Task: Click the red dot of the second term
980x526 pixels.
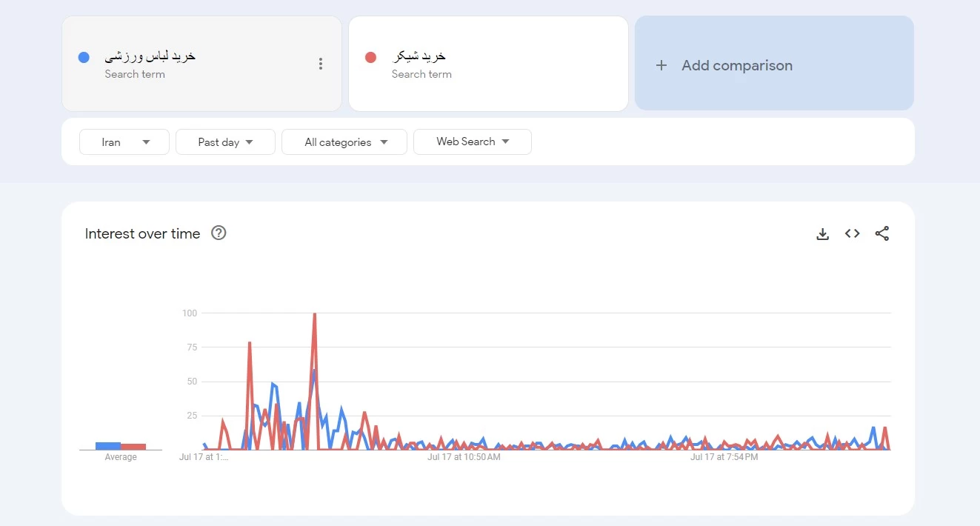Action: pyautogui.click(x=370, y=57)
